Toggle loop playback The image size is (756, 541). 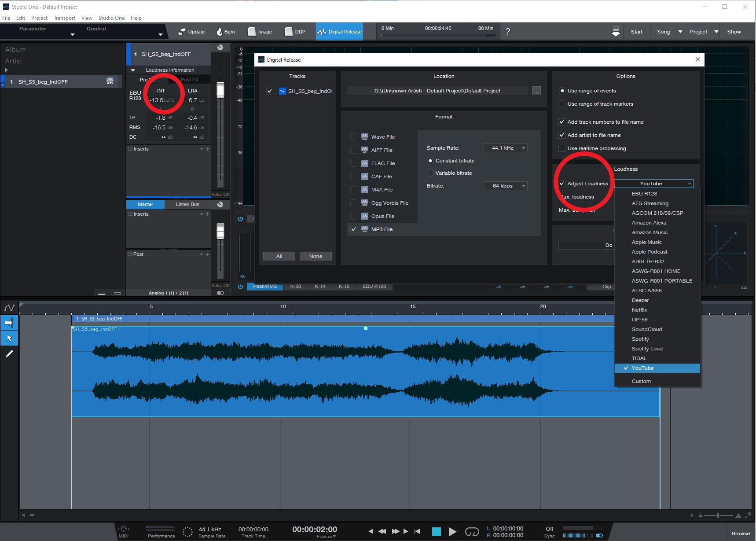(472, 532)
